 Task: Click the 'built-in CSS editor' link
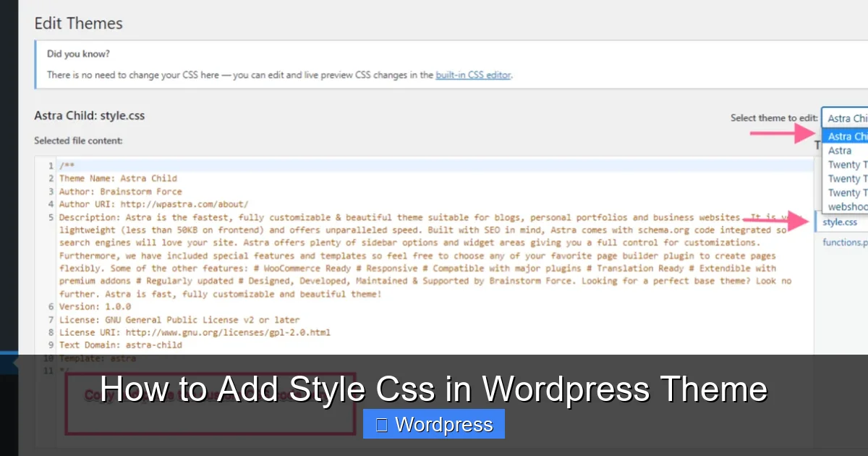(472, 75)
